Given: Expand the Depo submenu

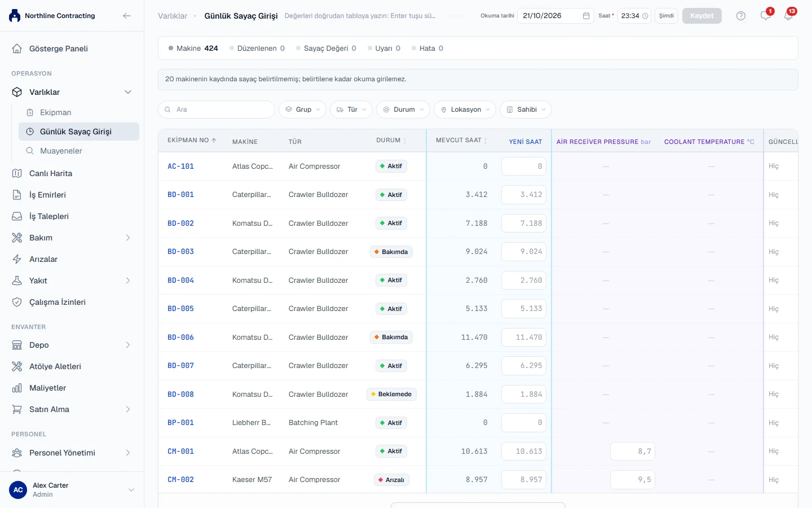Looking at the screenshot, I should point(128,345).
